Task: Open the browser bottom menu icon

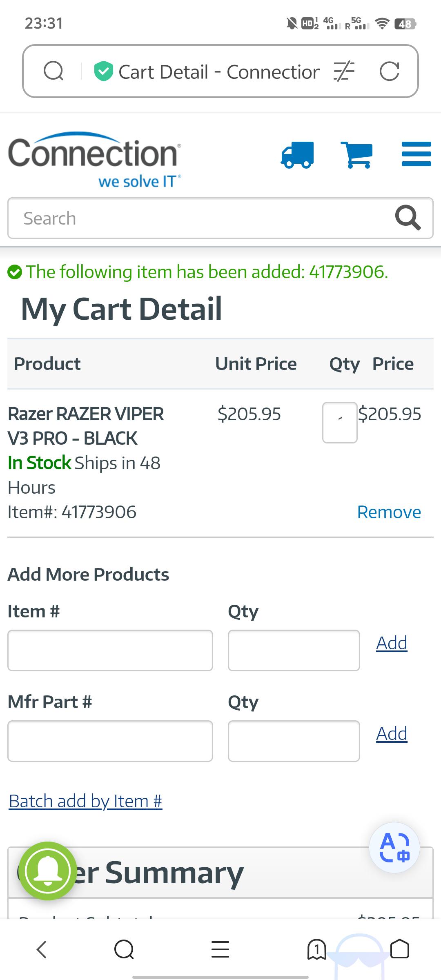Action: pyautogui.click(x=220, y=950)
